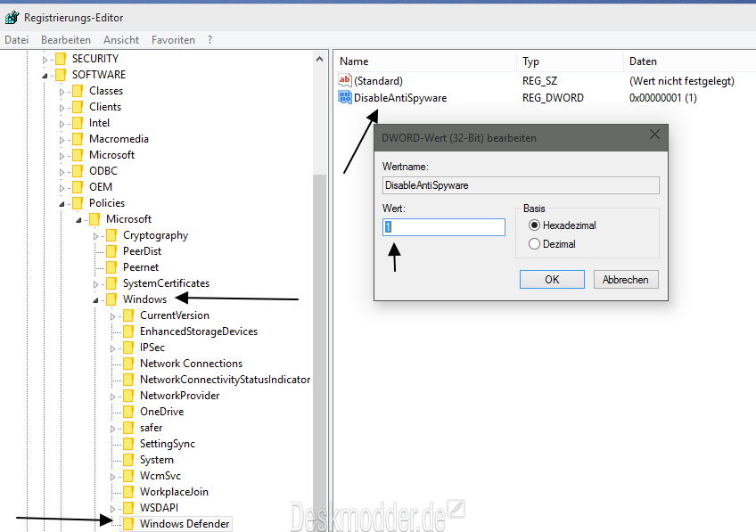
Task: Click the SettingSync folder icon
Action: [x=128, y=444]
